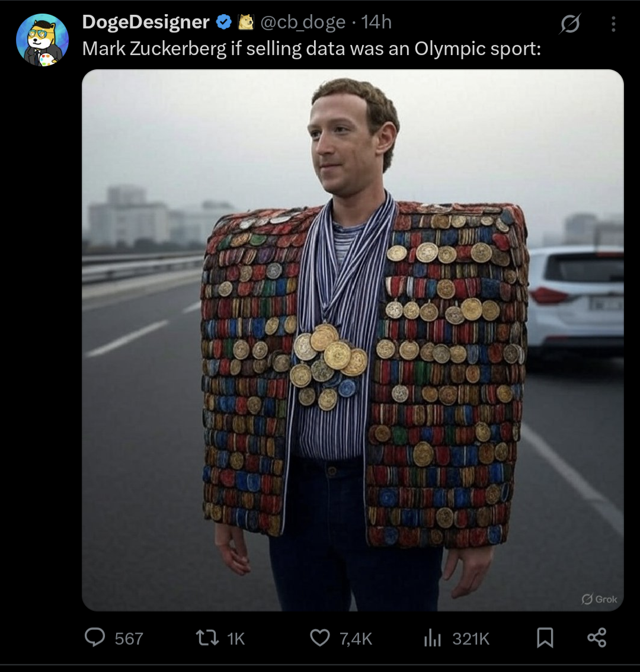Open the three-dot more options menu
The image size is (640, 672).
coord(613,24)
